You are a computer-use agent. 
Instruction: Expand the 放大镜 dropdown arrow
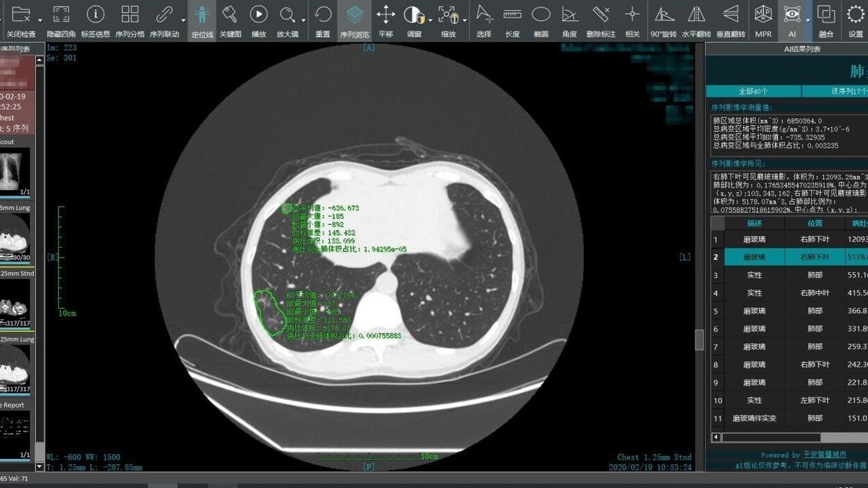click(304, 20)
